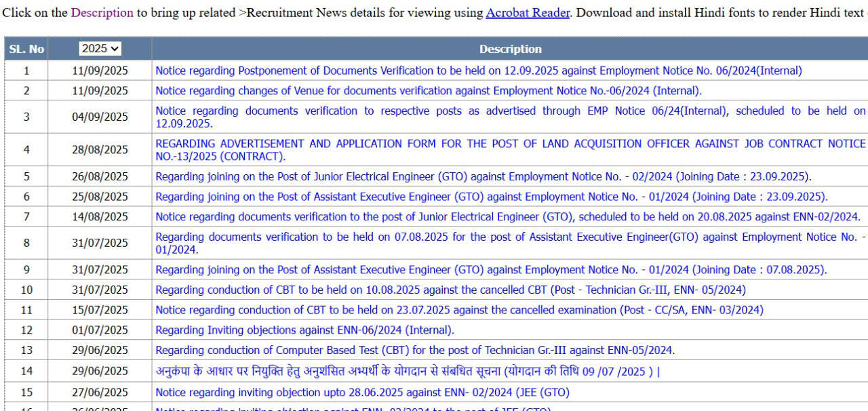
Task: Click serial number 9 cell
Action: [26, 270]
